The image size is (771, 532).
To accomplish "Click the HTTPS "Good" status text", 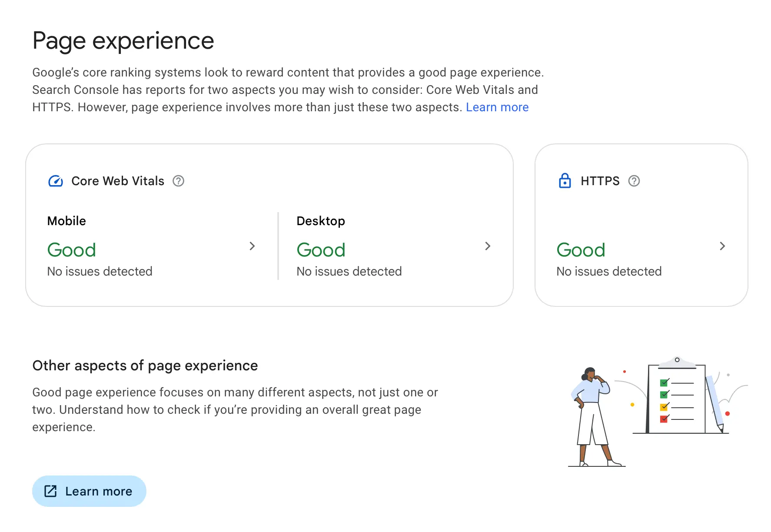I will tap(581, 250).
